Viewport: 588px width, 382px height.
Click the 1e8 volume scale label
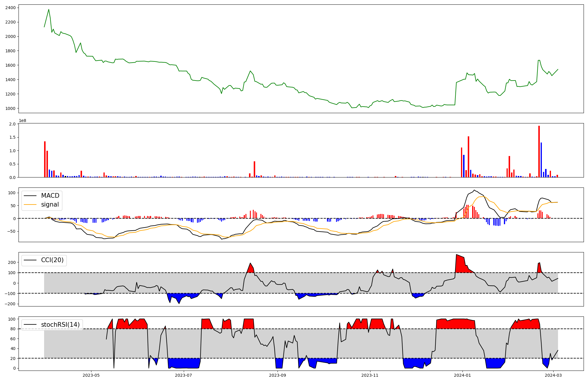[22, 120]
